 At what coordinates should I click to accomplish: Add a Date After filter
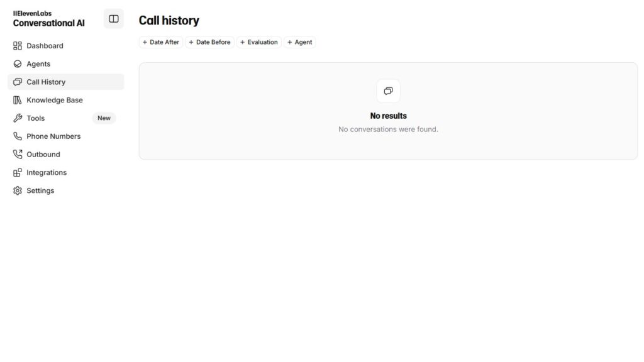point(160,42)
